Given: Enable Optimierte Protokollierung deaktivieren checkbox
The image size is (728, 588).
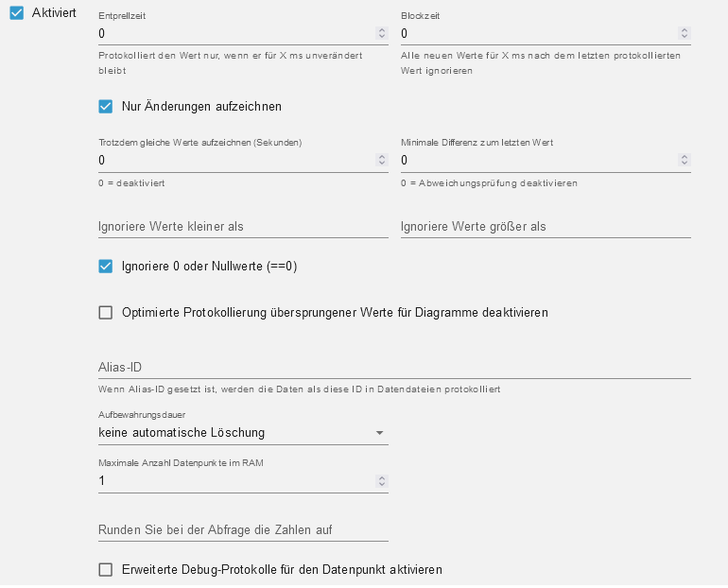Looking at the screenshot, I should click(105, 312).
